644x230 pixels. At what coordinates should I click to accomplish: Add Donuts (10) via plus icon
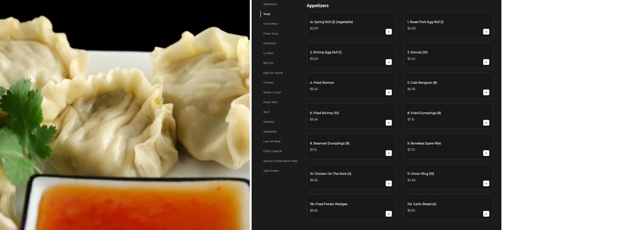click(486, 62)
